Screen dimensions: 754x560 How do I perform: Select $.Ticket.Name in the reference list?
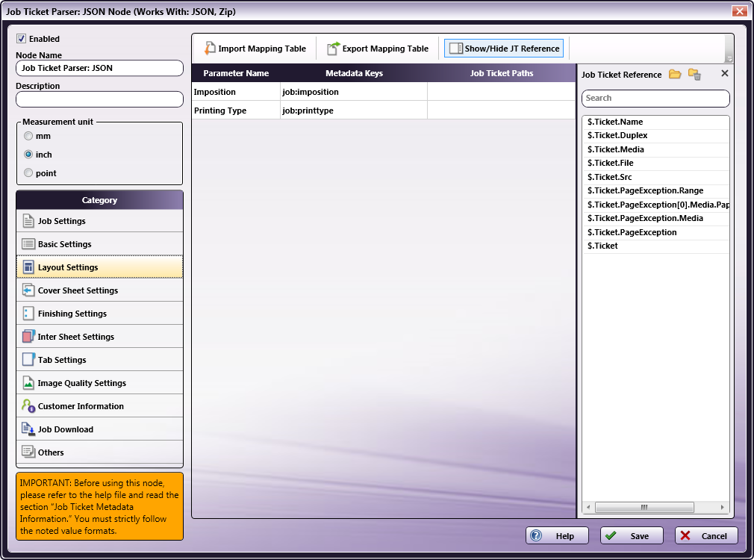[x=655, y=122]
